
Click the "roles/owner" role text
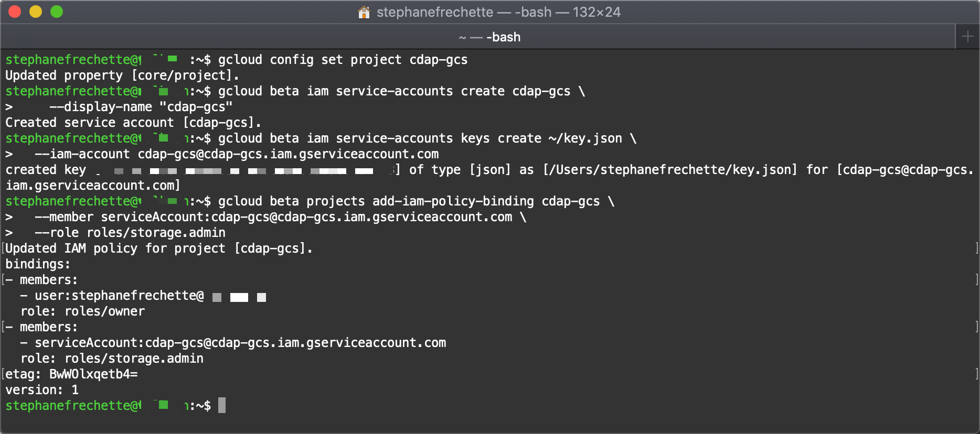coord(105,311)
